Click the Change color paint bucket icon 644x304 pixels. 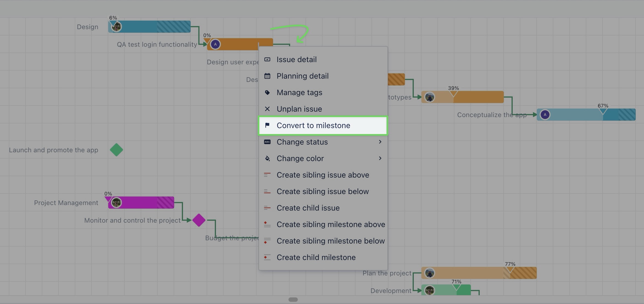[x=267, y=158]
